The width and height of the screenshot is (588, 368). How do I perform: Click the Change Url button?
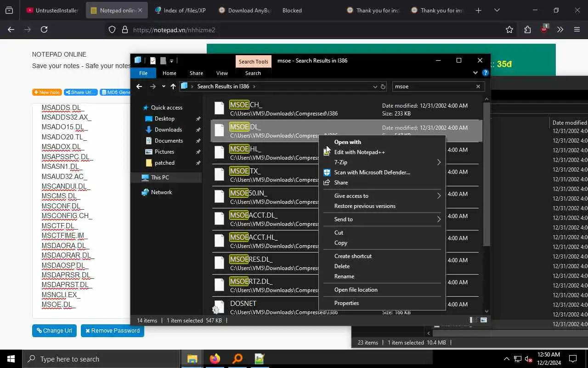pos(54,331)
